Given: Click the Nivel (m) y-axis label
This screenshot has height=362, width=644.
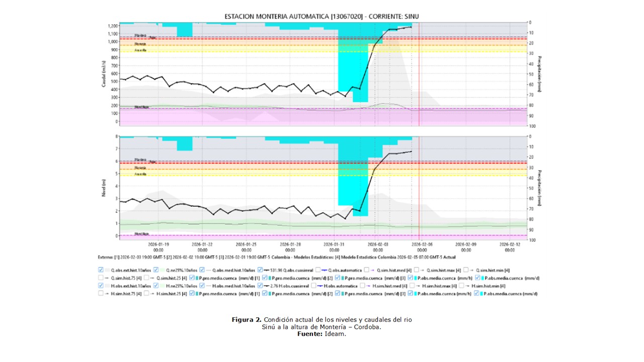Looking at the screenshot, I should tap(104, 187).
